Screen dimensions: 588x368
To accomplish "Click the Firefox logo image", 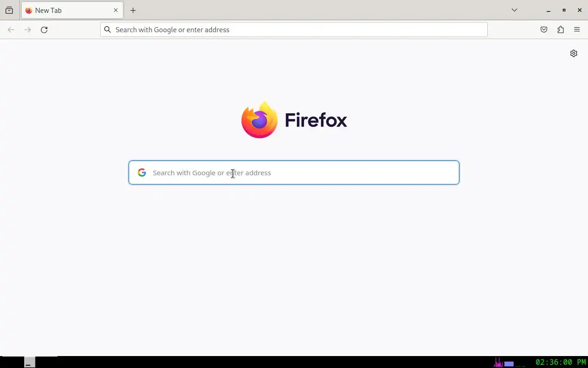I will point(260,120).
